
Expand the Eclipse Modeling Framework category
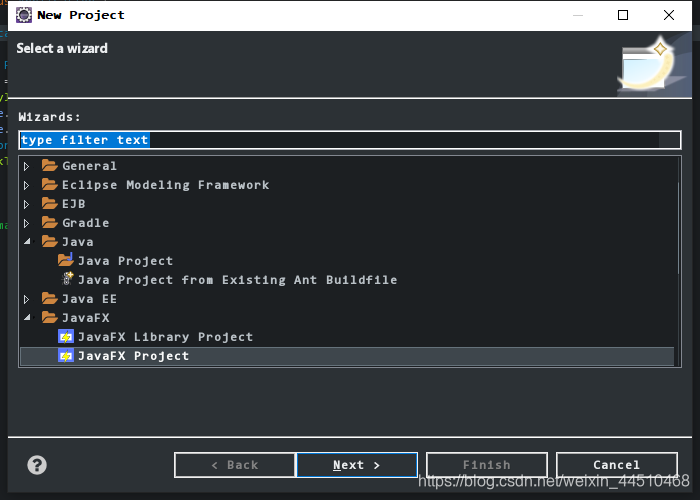point(26,185)
